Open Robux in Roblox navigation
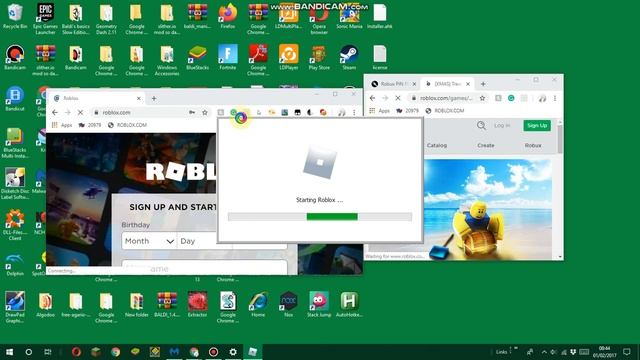 point(533,145)
